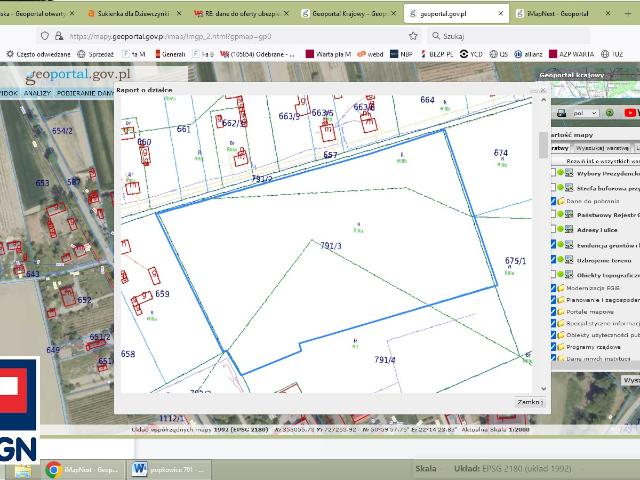This screenshot has height=480, width=640.
Task: Toggle the Wybory Prezydenckie layer checkbox
Action: pos(554,173)
